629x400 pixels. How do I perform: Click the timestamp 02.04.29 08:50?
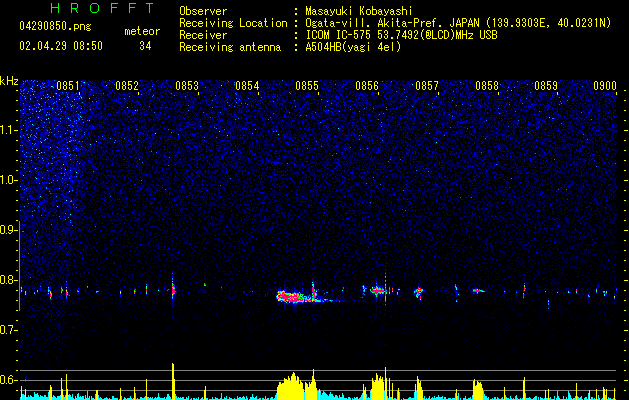click(61, 46)
